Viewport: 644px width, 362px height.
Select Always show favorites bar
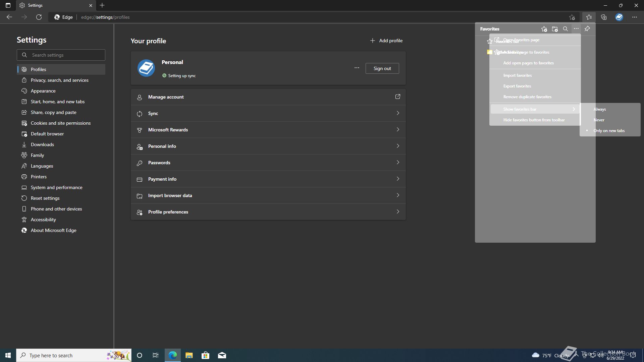pyautogui.click(x=610, y=109)
